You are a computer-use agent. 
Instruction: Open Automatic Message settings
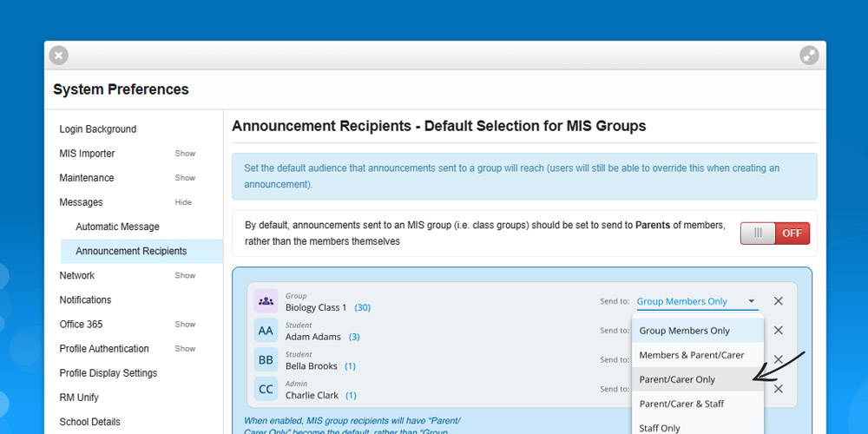pos(117,227)
